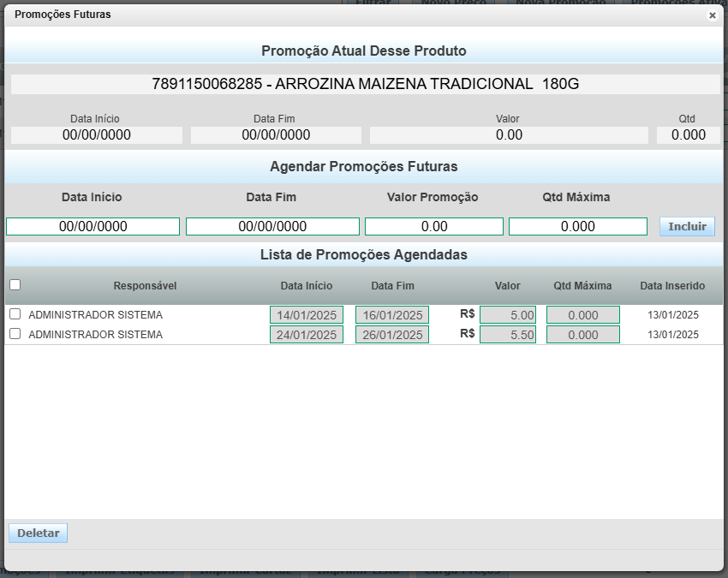Viewport: 728px width, 578px height.
Task: Click the ARROZINA MAIZENA product name field
Action: tap(365, 84)
